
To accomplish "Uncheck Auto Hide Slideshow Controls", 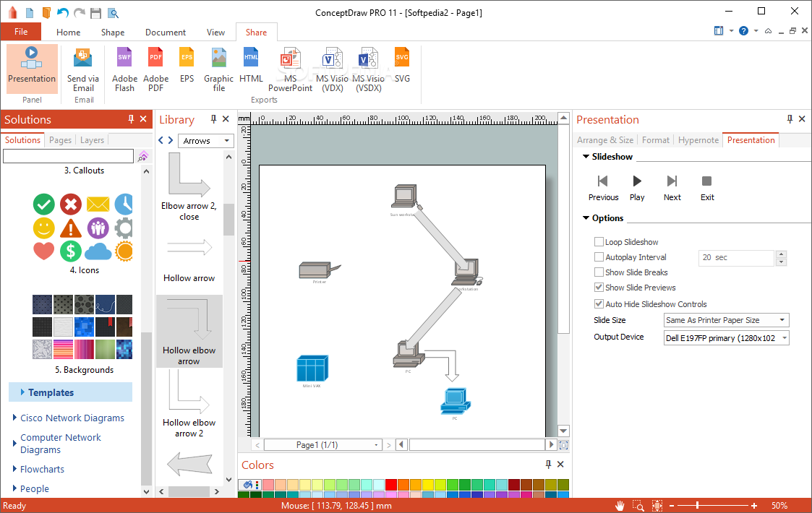I will click(x=599, y=304).
